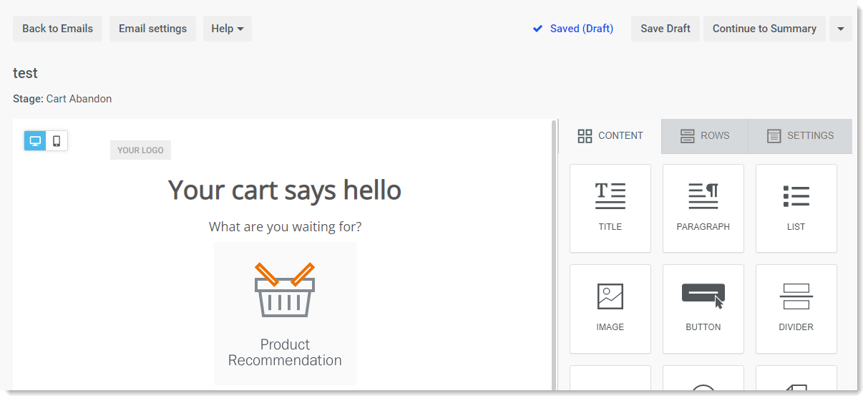Select the Product Recommendation basket block
Screen dimensions: 868x401
pyautogui.click(x=285, y=314)
